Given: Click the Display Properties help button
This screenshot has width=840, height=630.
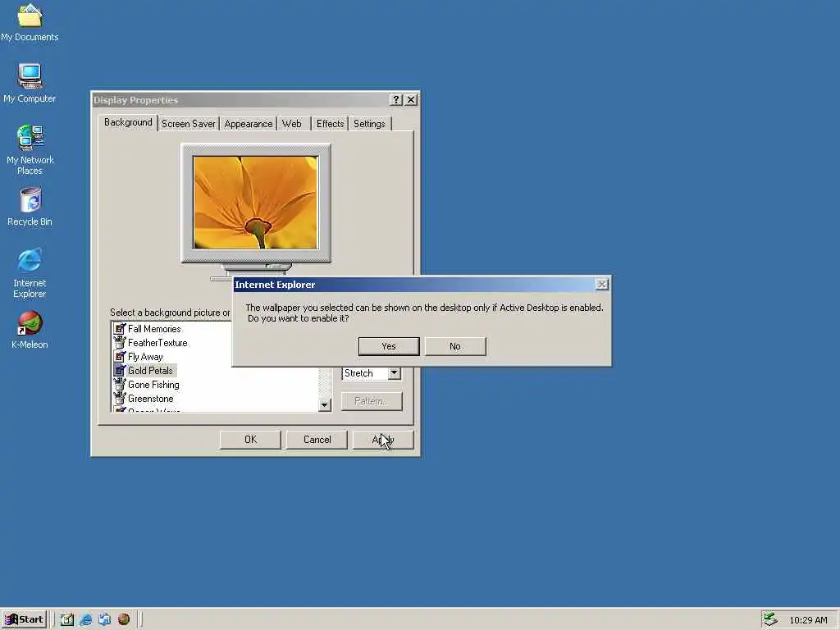Looking at the screenshot, I should click(396, 99).
